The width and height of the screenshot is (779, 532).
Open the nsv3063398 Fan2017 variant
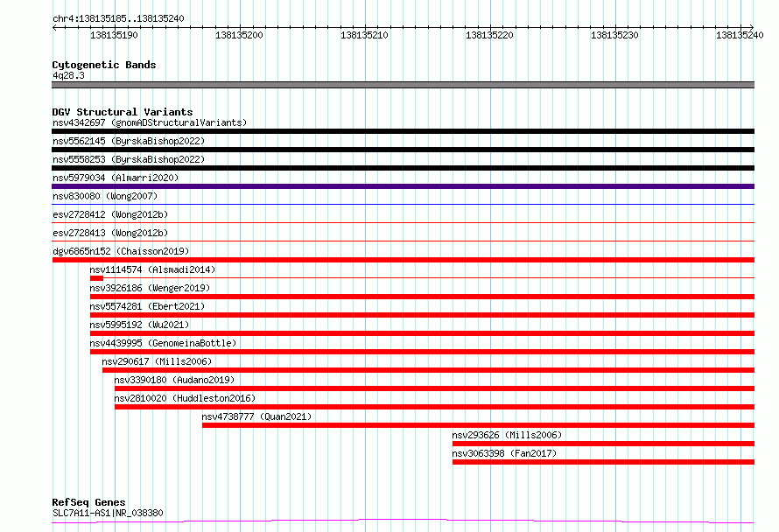(504, 453)
